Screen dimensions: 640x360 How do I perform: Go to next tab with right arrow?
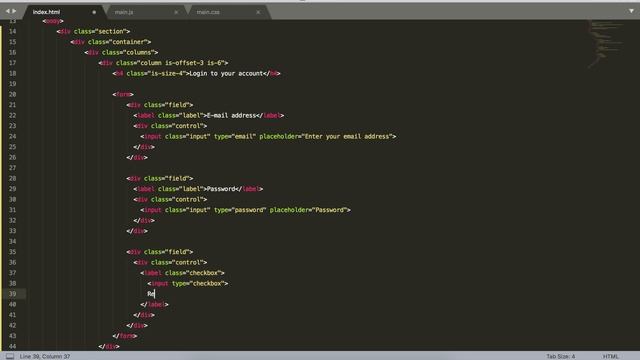[14, 11]
